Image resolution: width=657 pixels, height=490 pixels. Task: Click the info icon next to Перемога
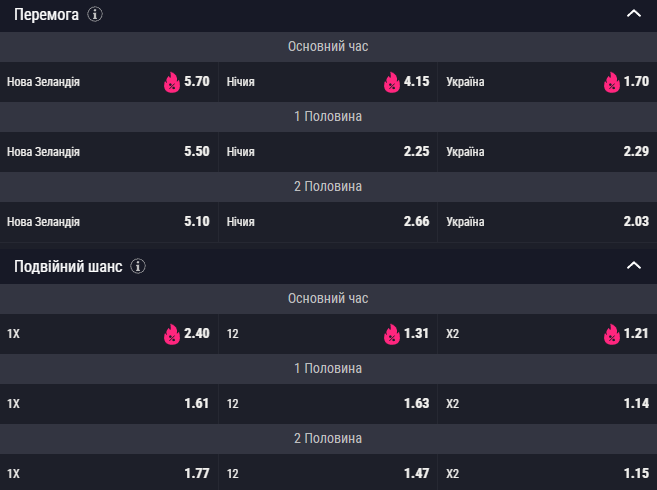95,14
